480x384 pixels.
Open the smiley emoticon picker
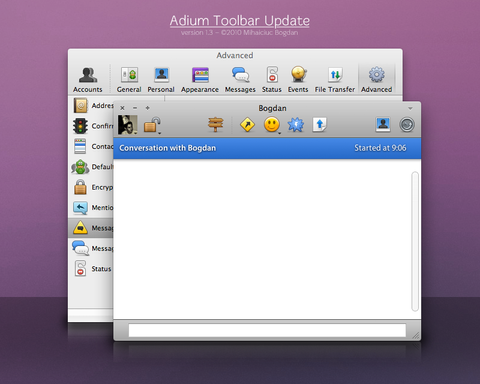point(272,125)
